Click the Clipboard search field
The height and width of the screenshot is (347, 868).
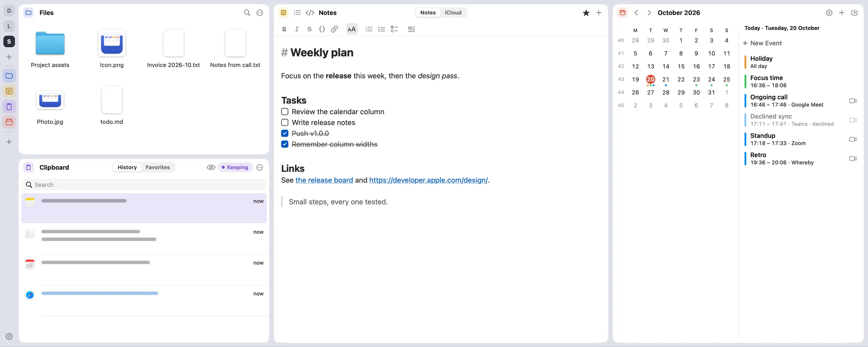click(x=144, y=185)
